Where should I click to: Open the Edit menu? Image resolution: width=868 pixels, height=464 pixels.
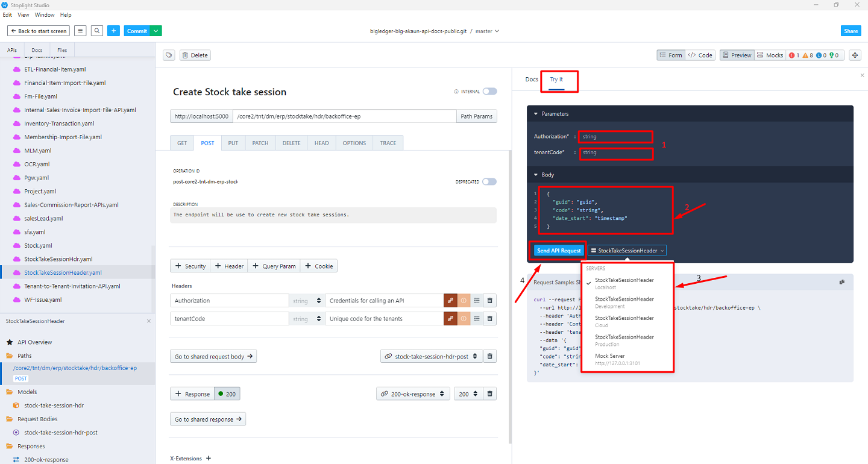(x=7, y=15)
